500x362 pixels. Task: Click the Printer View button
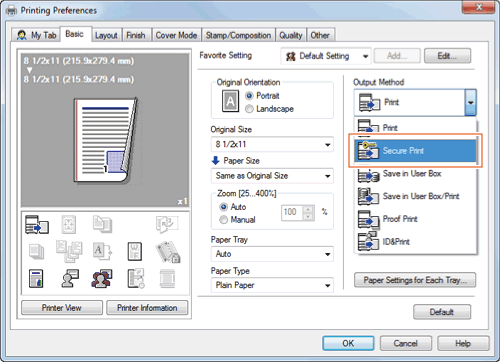(x=62, y=308)
